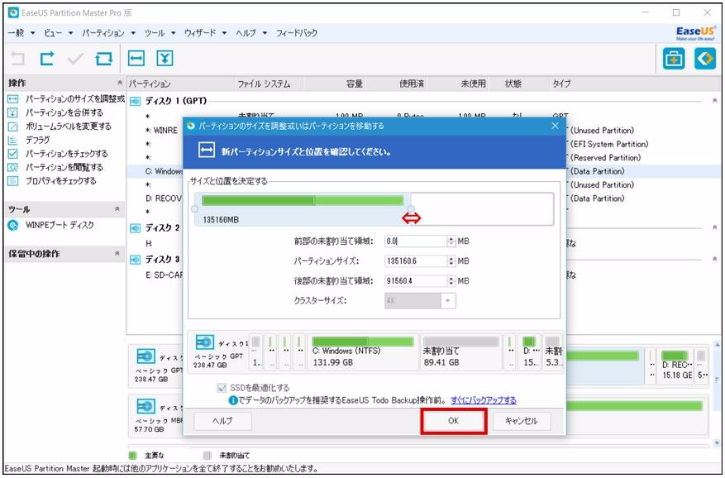Choose デフラグ in the 操作 panel
725x478 pixels.
coord(37,140)
